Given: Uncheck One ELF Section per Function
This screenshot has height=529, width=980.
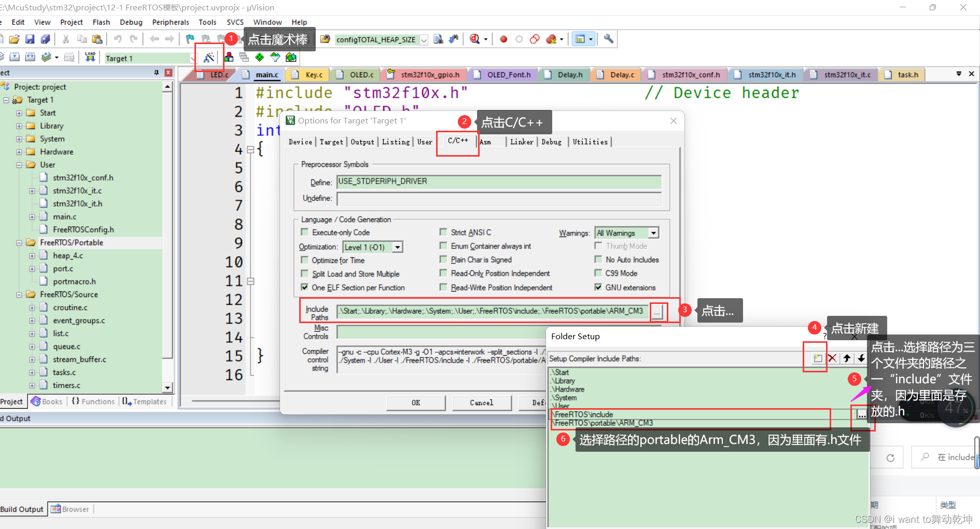Looking at the screenshot, I should point(305,287).
